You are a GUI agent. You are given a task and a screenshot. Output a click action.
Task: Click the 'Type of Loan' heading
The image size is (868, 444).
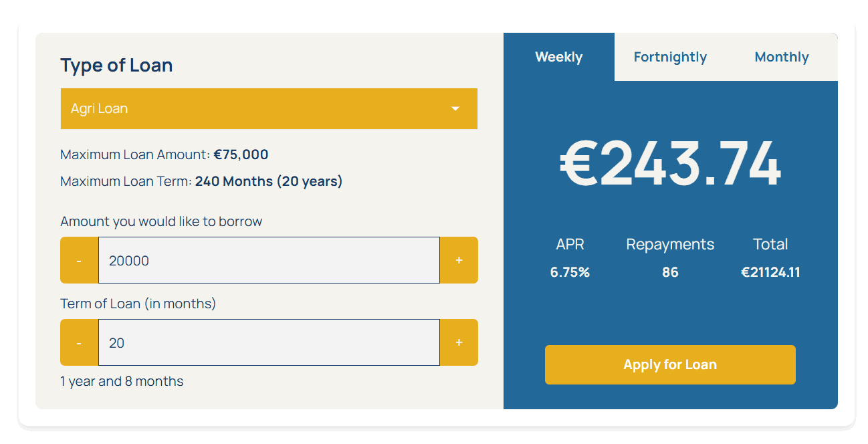(116, 66)
